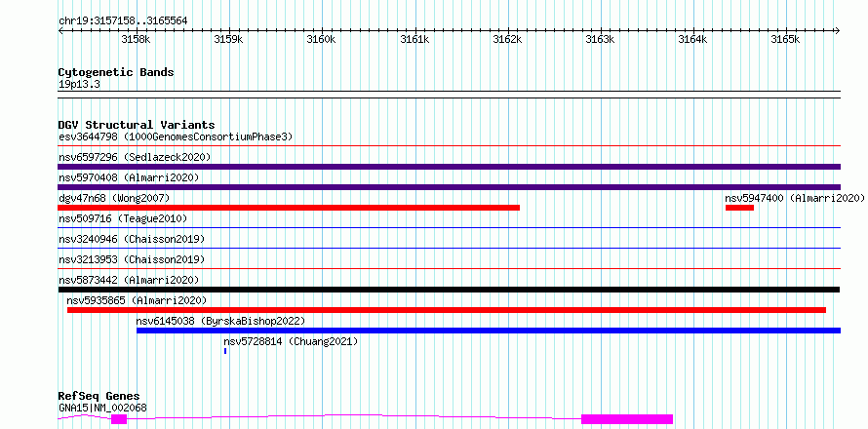Screen dimensions: 868x429
Task: Open dgv47n68 (Wong2007) label
Action: [114, 198]
